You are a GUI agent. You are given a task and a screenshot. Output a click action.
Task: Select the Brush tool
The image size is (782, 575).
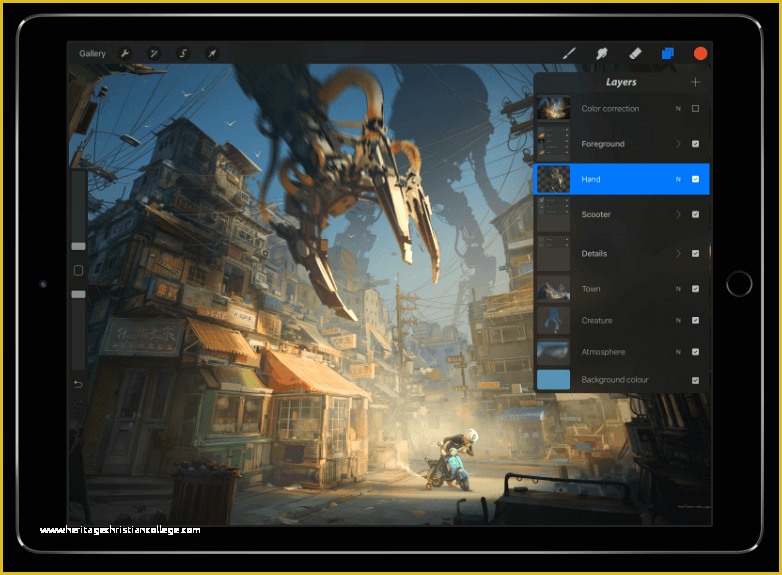(569, 53)
